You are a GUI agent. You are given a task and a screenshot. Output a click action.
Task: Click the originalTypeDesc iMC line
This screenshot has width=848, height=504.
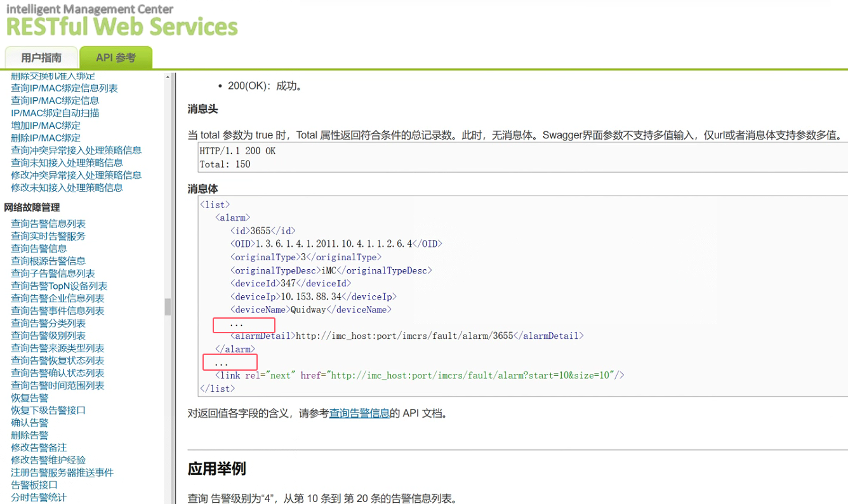(x=331, y=270)
